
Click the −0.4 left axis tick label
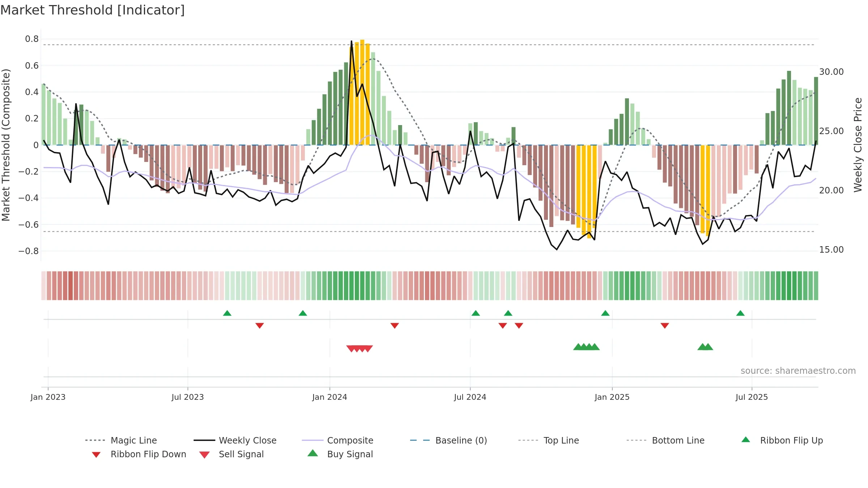tap(29, 198)
